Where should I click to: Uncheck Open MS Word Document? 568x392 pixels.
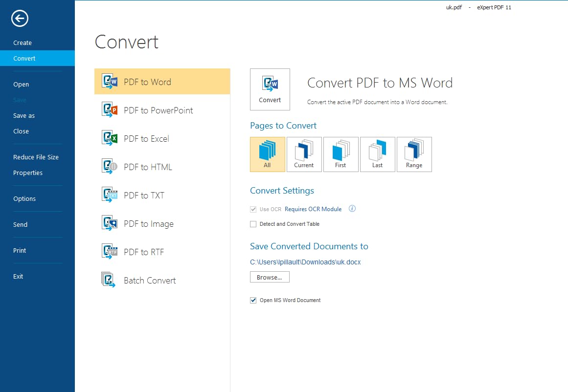pyautogui.click(x=253, y=301)
